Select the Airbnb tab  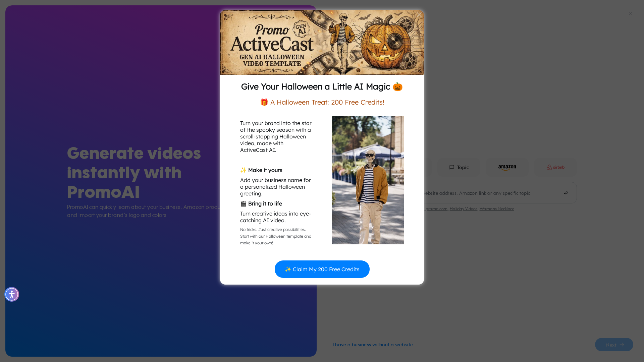pos(555,167)
